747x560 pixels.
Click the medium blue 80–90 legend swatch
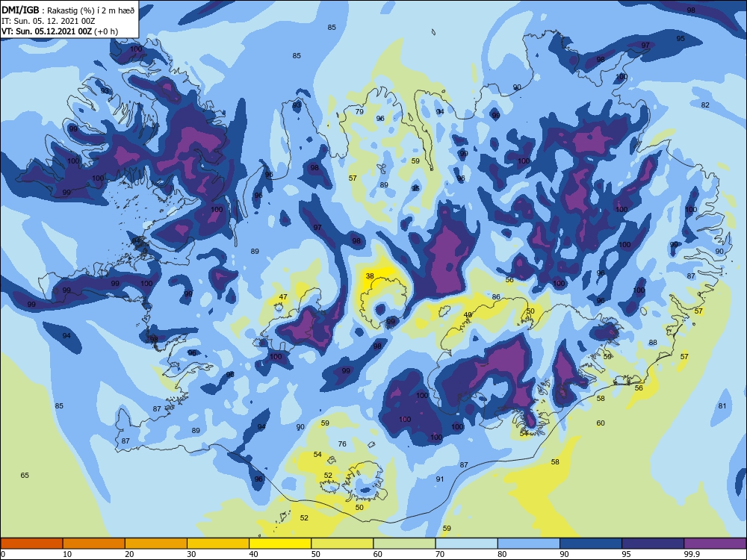[x=529, y=544]
